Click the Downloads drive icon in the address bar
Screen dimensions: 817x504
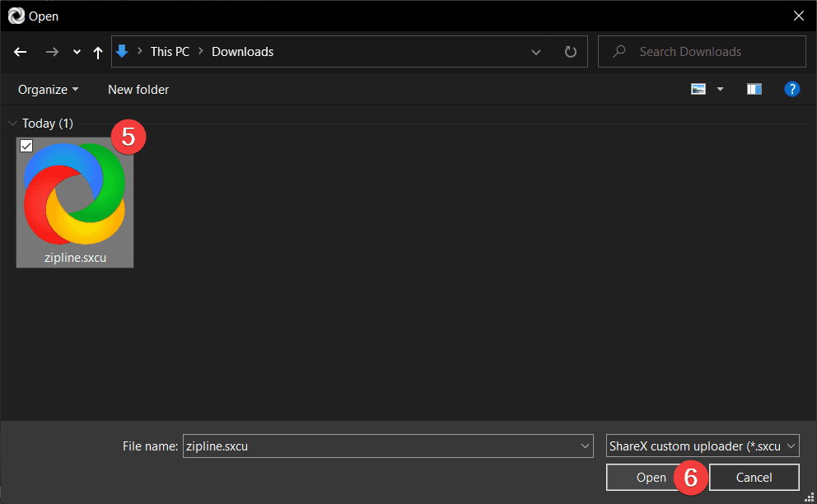pos(123,51)
